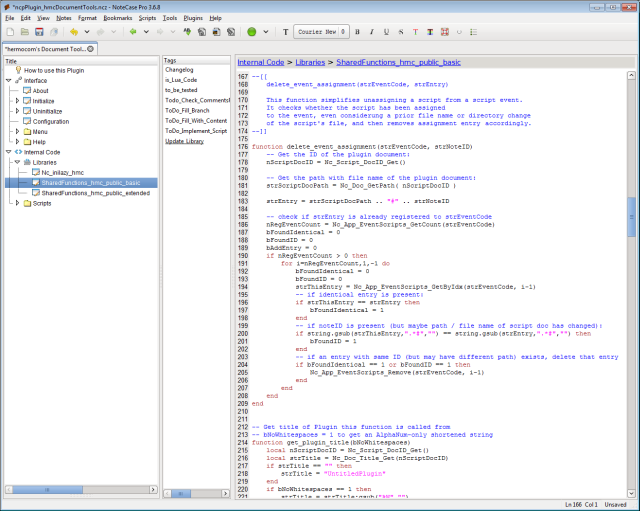Select the About note
640x511 pixels.
coord(40,91)
